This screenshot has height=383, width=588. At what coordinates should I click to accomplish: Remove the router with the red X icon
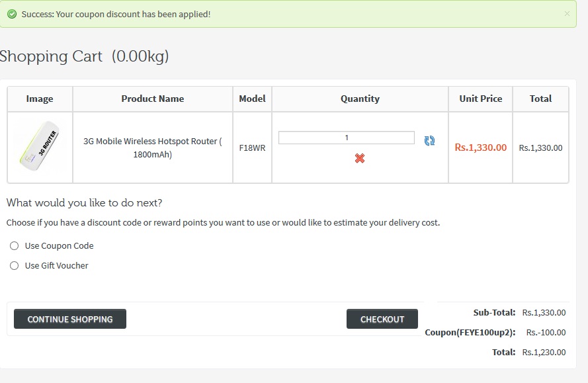[360, 158]
